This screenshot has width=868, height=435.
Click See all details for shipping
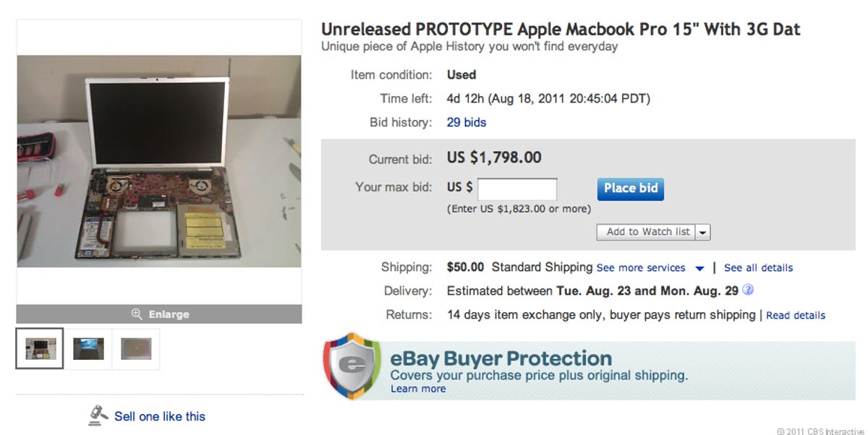pyautogui.click(x=758, y=267)
